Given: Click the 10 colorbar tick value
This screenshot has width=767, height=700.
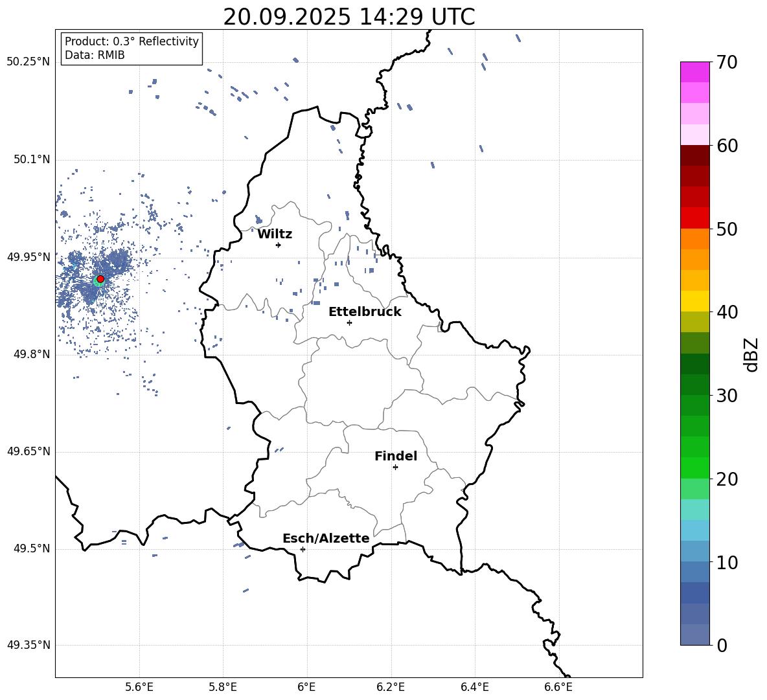Looking at the screenshot, I should pos(727,562).
